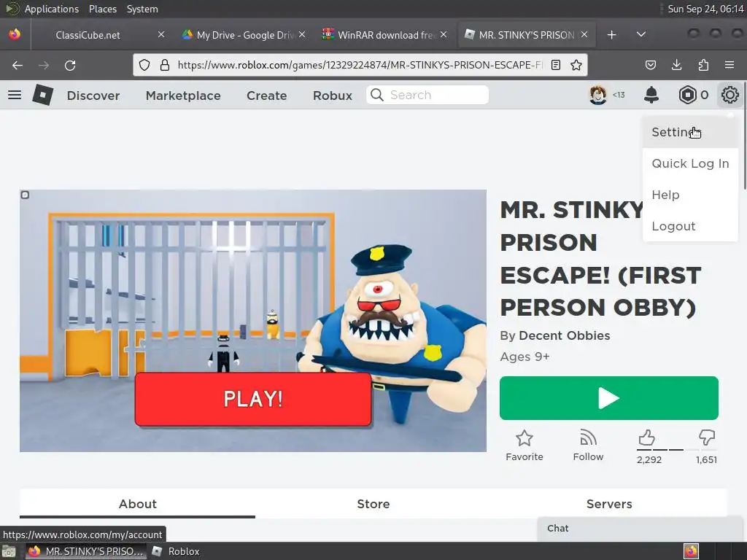This screenshot has height=560, width=747.
Task: Open a new browser tab
Action: (x=612, y=35)
